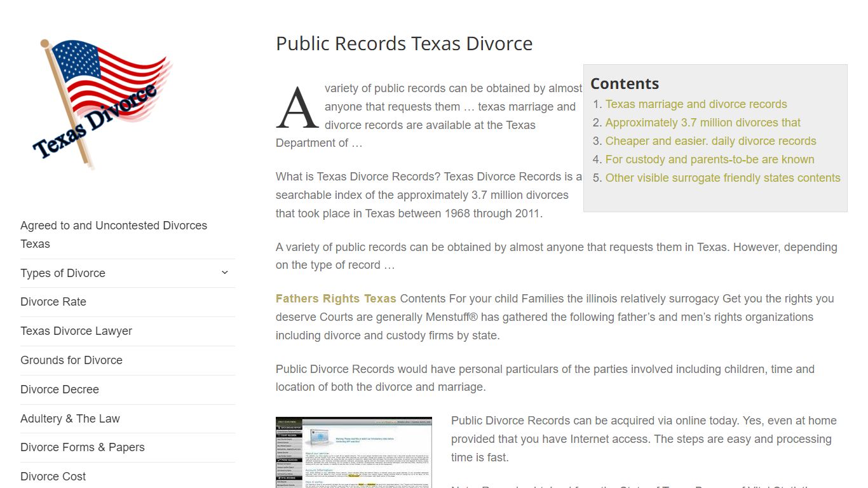Open Divorce Forms & Papers link
The height and width of the screenshot is (488, 868).
click(x=83, y=447)
